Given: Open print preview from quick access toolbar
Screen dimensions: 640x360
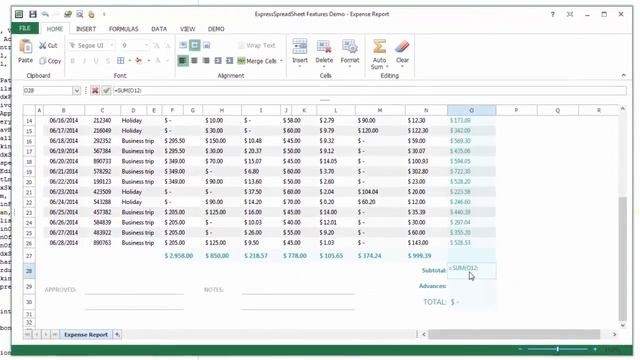Looking at the screenshot, I should coord(80,14).
